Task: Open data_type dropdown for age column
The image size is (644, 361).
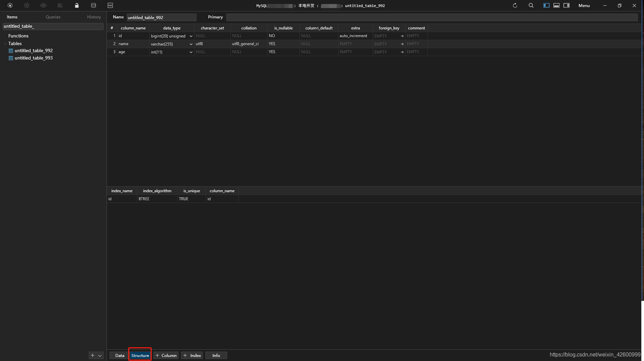Action: (191, 52)
